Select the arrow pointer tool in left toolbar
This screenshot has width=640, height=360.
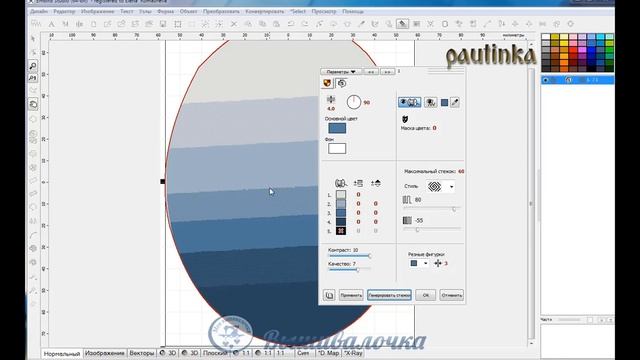pyautogui.click(x=33, y=39)
